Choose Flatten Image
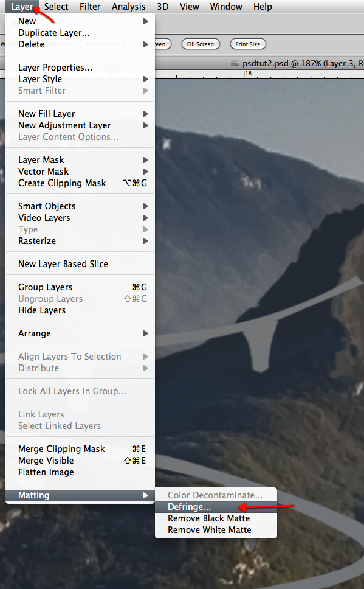The image size is (364, 589). pos(80,472)
